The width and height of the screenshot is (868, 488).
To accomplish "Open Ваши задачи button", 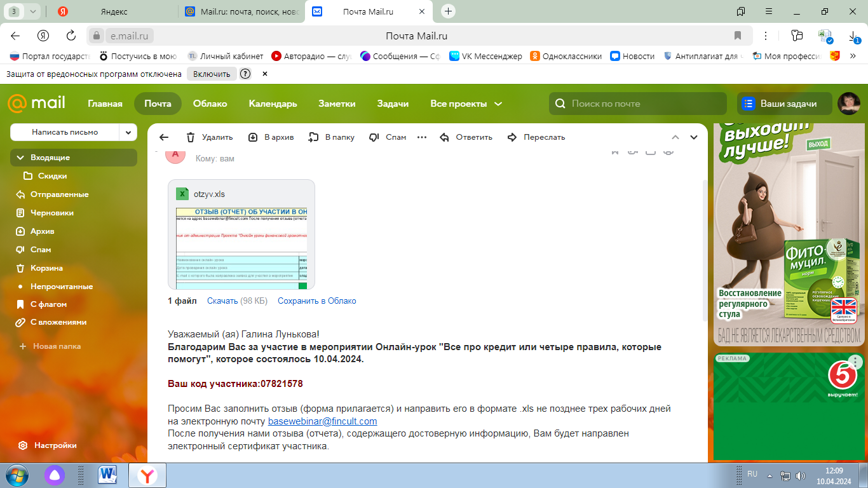I will coord(784,104).
